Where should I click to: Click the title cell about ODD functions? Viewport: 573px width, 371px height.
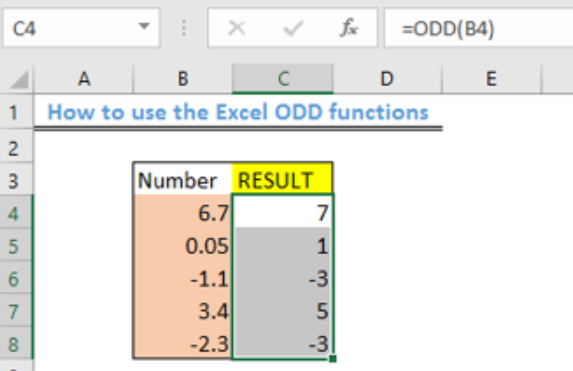238,112
